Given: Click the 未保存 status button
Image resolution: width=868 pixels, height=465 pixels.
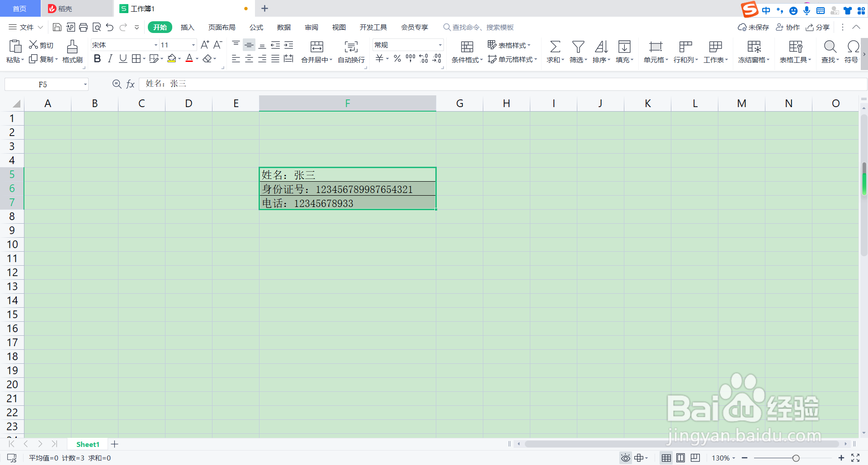Looking at the screenshot, I should click(x=753, y=27).
